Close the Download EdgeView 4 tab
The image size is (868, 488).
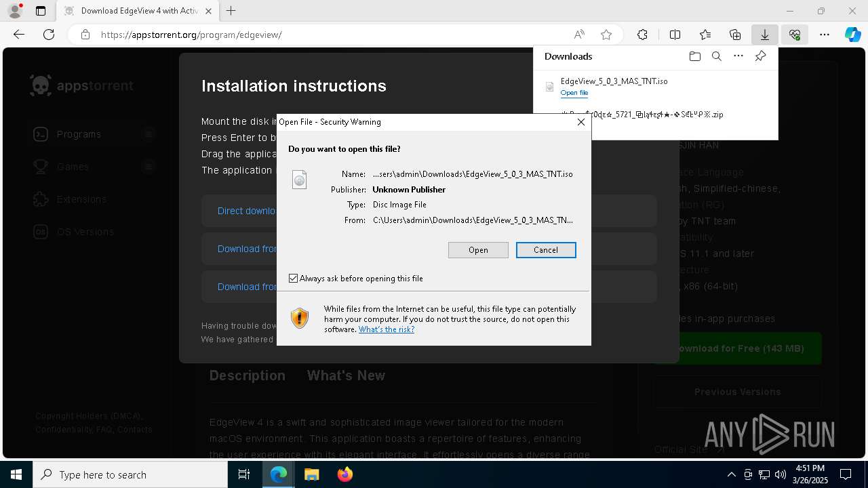[x=209, y=11]
